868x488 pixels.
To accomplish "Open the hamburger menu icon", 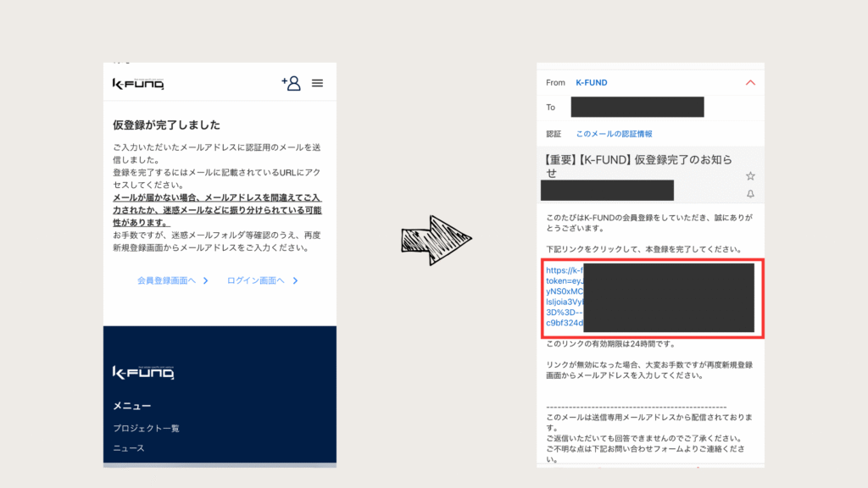I will tap(318, 83).
